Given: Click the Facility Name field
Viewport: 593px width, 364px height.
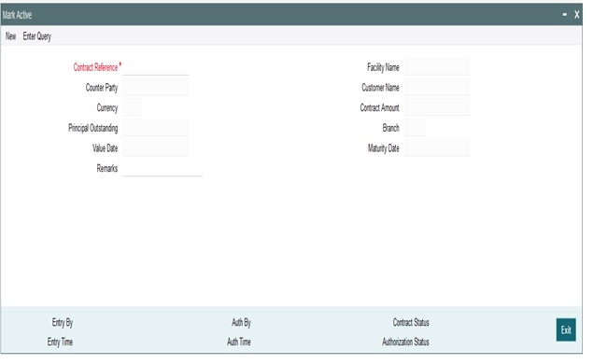Looking at the screenshot, I should [437, 67].
